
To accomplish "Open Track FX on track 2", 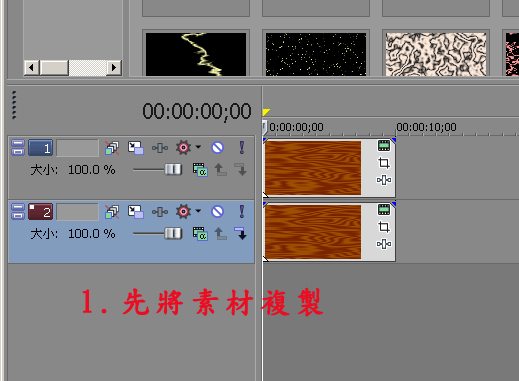I will pos(160,212).
